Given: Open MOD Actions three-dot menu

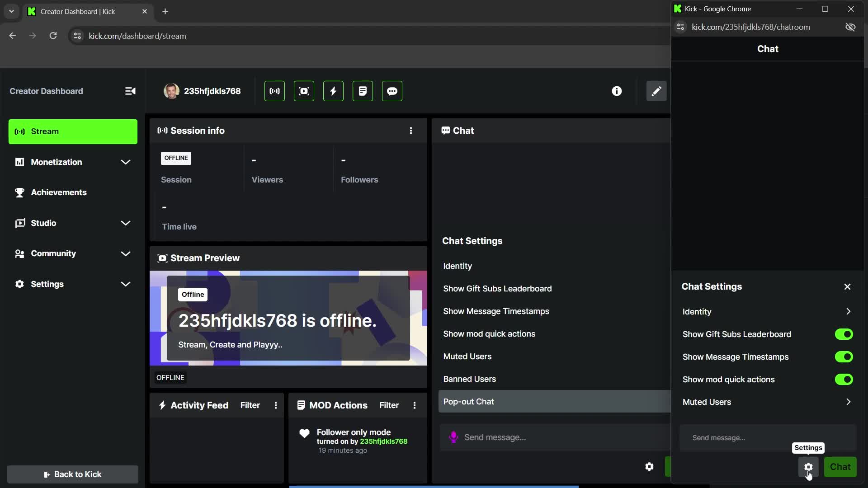Looking at the screenshot, I should (415, 405).
